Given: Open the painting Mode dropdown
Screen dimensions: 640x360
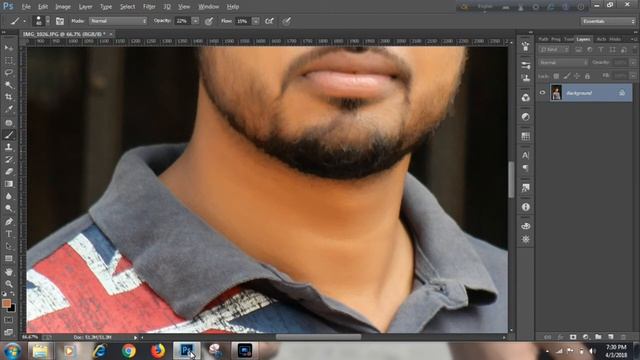Looking at the screenshot, I should point(118,21).
